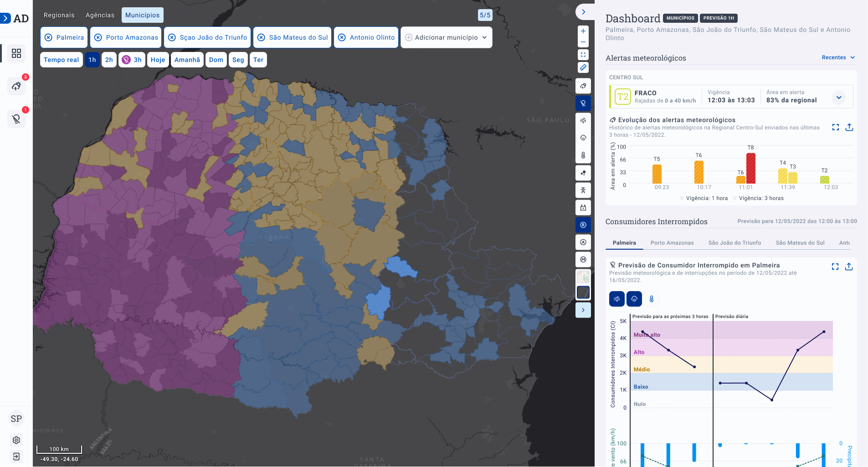Click the map zoom in plus button
Viewport: 868px width, 467px height.
point(583,31)
